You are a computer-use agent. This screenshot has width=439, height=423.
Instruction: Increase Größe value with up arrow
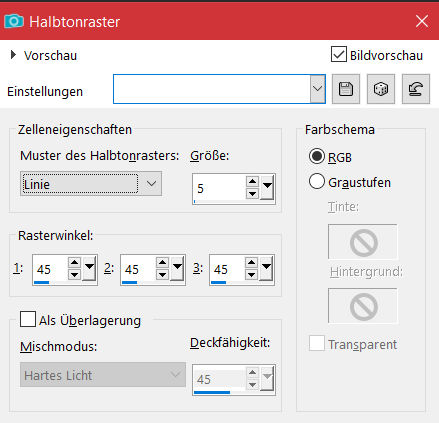252,182
